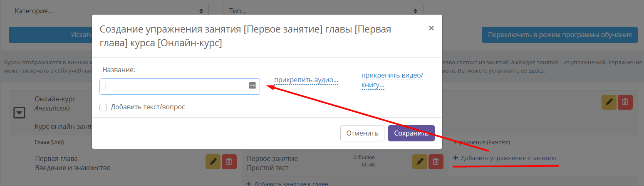Click Добавить занятие к главе link
The image size is (644, 186).
click(287, 183)
